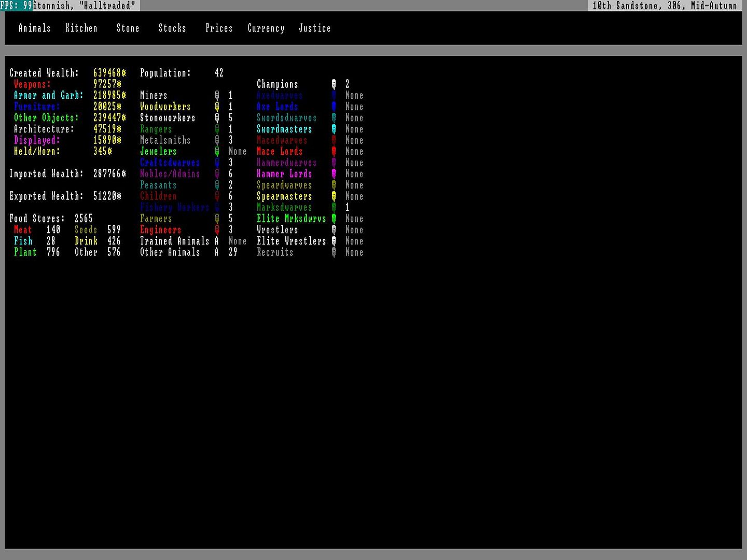Viewport: 747px width, 560px height.
Task: Click the Other Animals symbol icon
Action: click(217, 252)
